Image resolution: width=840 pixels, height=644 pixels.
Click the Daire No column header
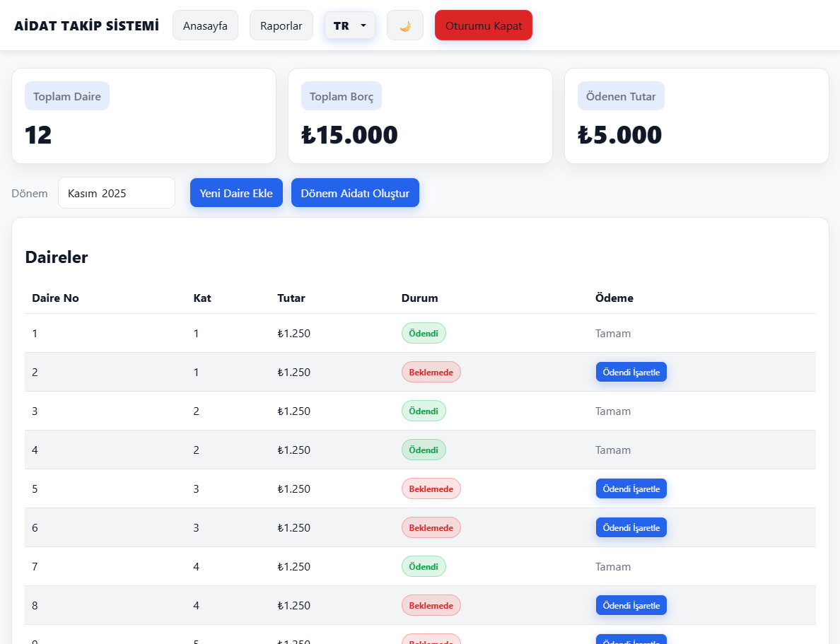click(x=55, y=298)
